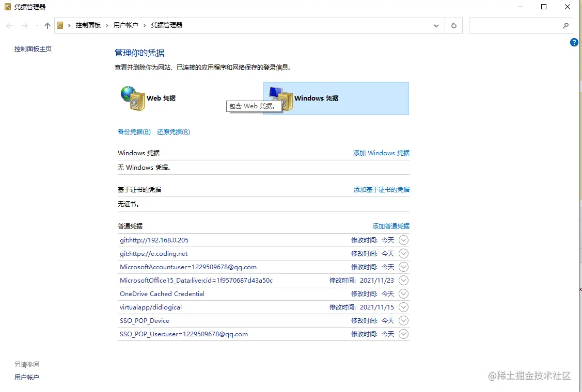Open the recent locations dropdown arrow

click(36, 26)
